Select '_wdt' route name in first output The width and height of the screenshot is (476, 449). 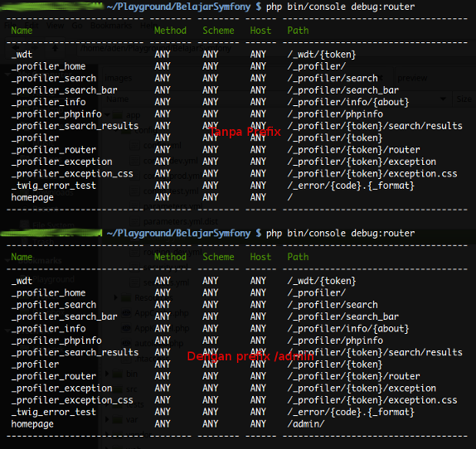(x=22, y=55)
